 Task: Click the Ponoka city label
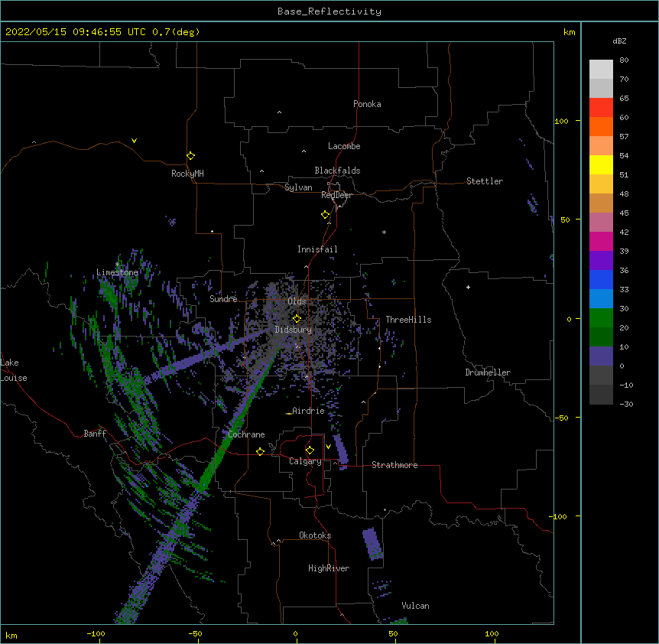(x=367, y=104)
